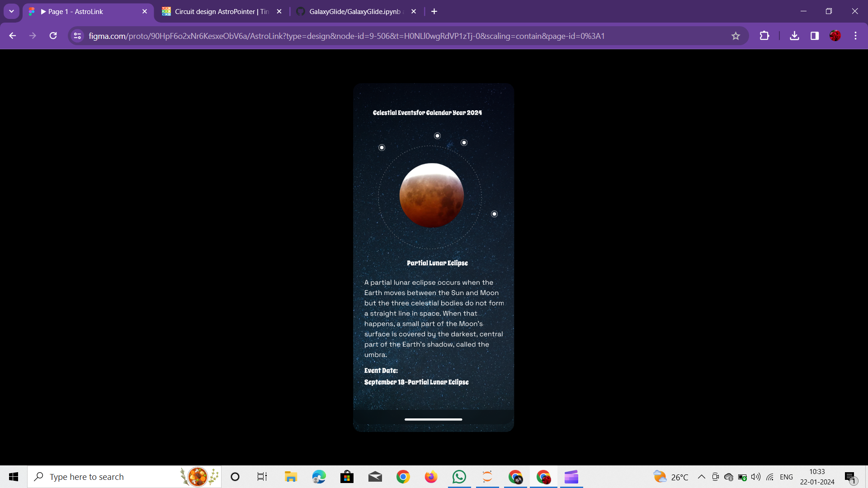Image resolution: width=868 pixels, height=488 pixels.
Task: Open a new tab
Action: (x=434, y=11)
